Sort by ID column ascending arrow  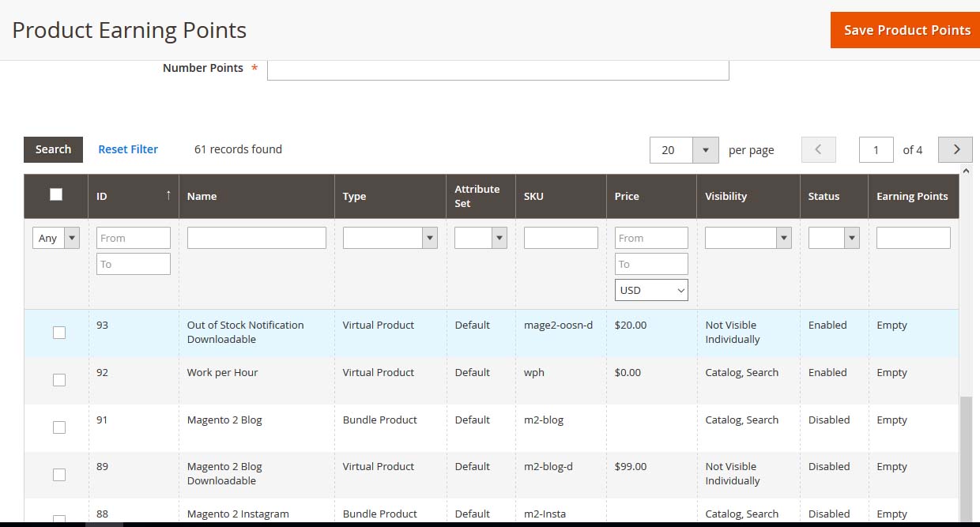(x=168, y=195)
